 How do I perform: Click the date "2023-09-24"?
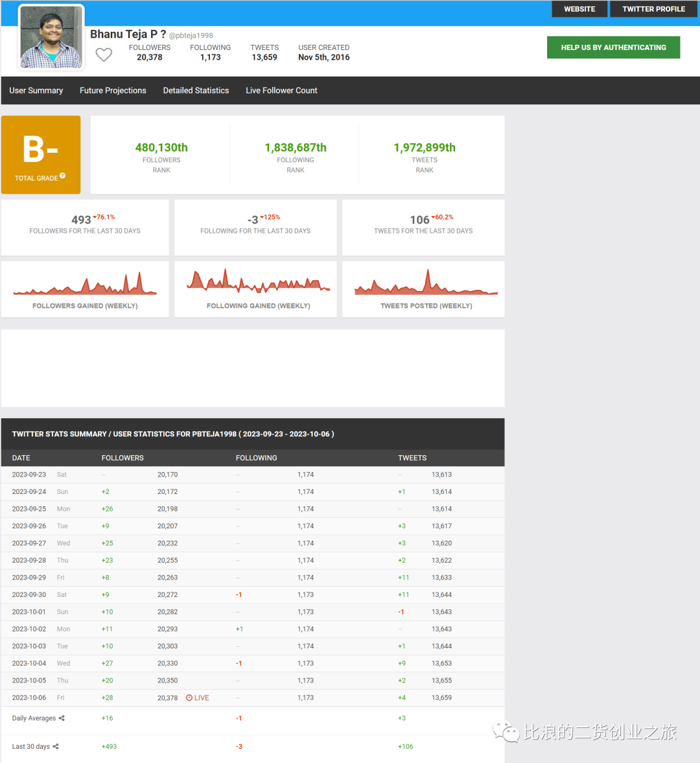pyautogui.click(x=29, y=491)
